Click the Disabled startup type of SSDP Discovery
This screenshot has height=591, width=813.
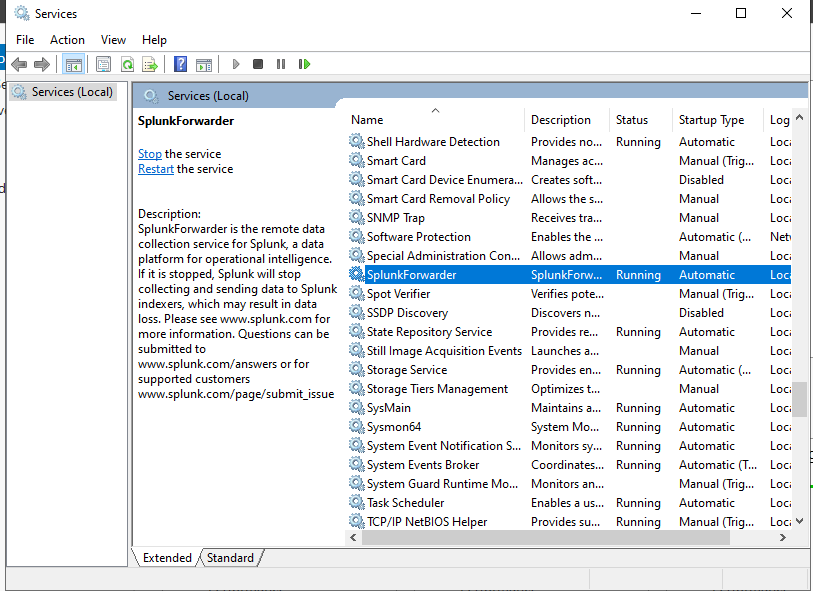click(701, 313)
